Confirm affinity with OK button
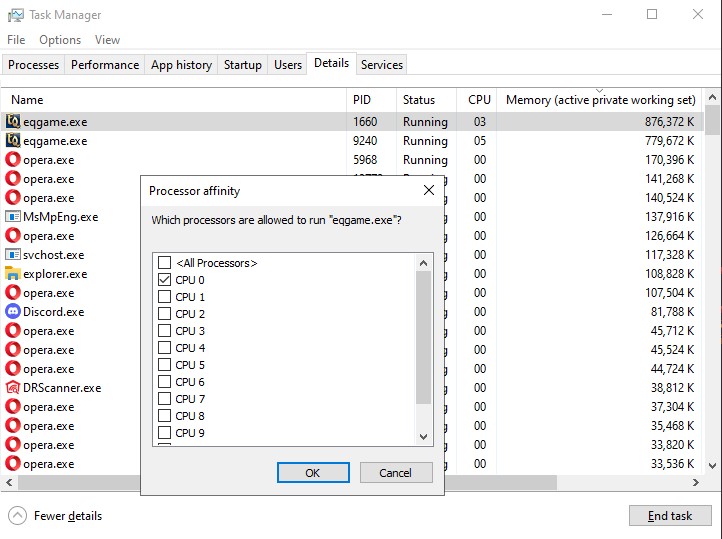This screenshot has height=539, width=722. click(312, 473)
